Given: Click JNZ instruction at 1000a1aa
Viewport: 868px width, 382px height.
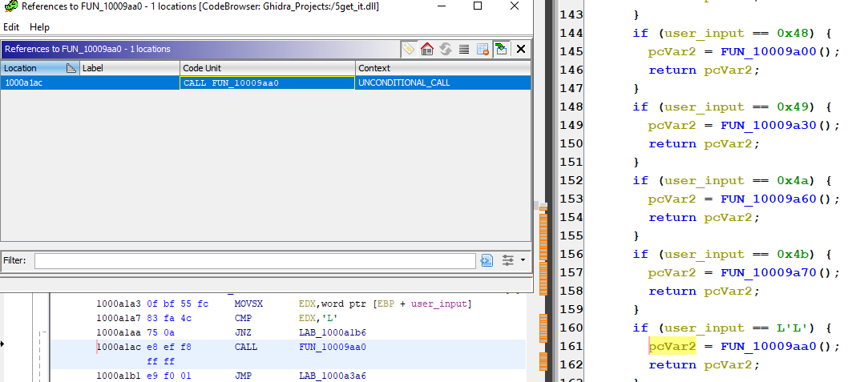Looking at the screenshot, I should tap(243, 333).
